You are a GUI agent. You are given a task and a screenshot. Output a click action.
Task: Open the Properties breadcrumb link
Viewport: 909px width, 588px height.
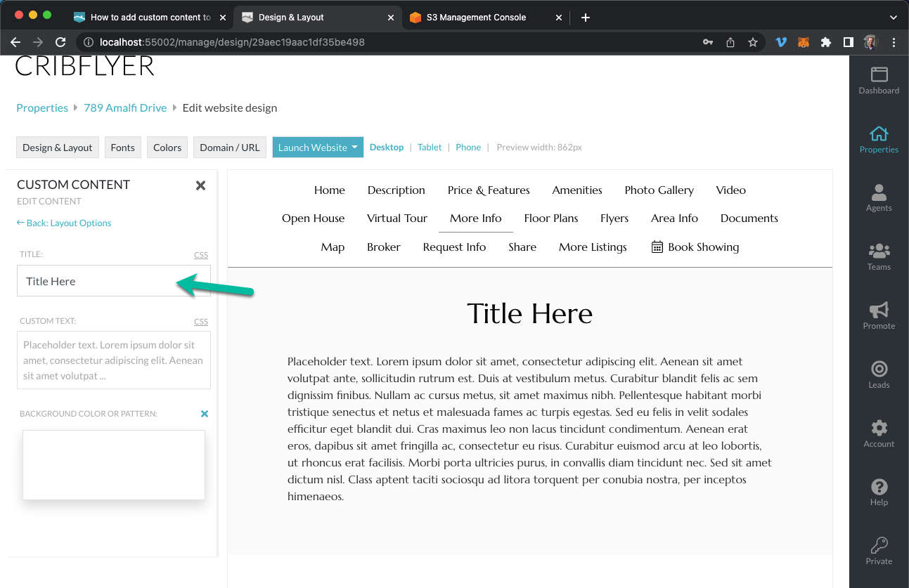point(42,107)
